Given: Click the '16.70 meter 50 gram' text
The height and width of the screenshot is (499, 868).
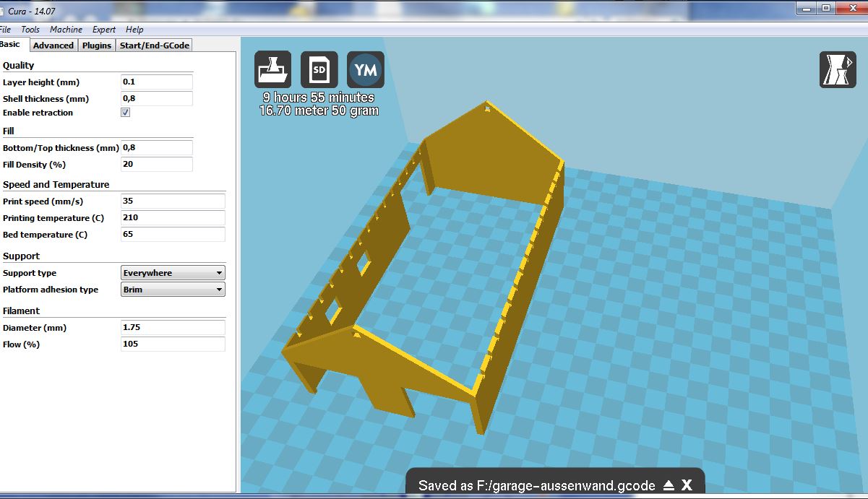Looking at the screenshot, I should [319, 110].
